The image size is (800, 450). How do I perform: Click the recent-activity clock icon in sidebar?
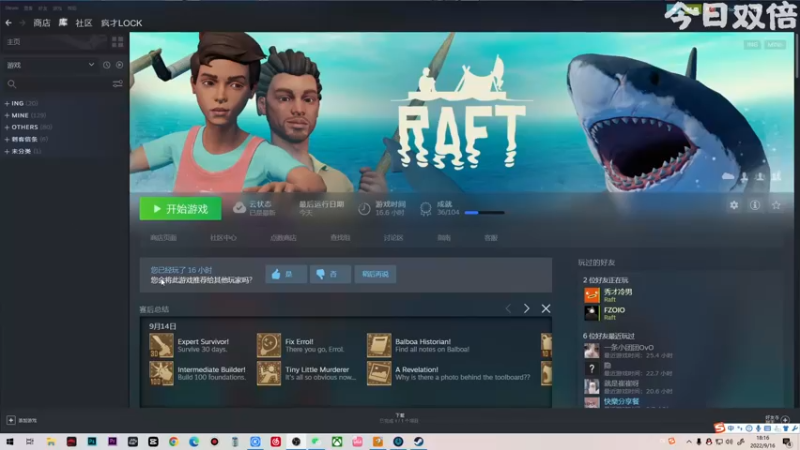pyautogui.click(x=106, y=65)
